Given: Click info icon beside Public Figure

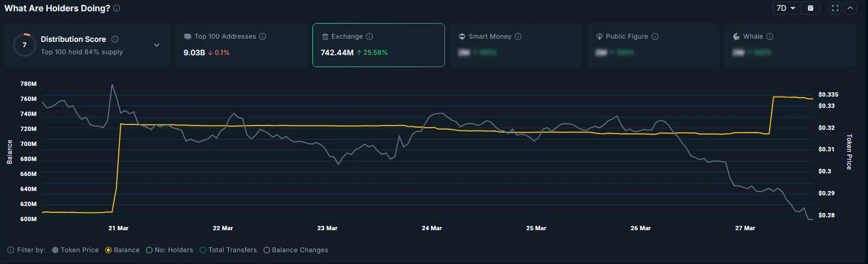Looking at the screenshot, I should point(655,36).
